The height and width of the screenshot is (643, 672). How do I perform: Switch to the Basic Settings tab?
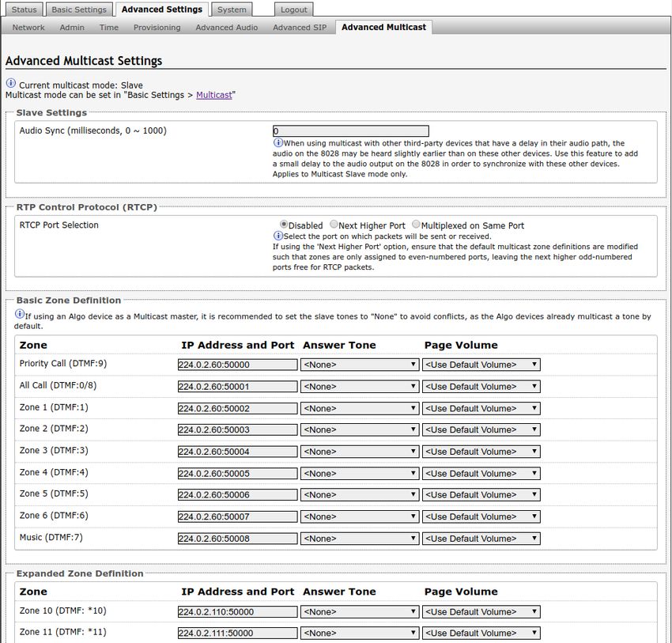79,9
